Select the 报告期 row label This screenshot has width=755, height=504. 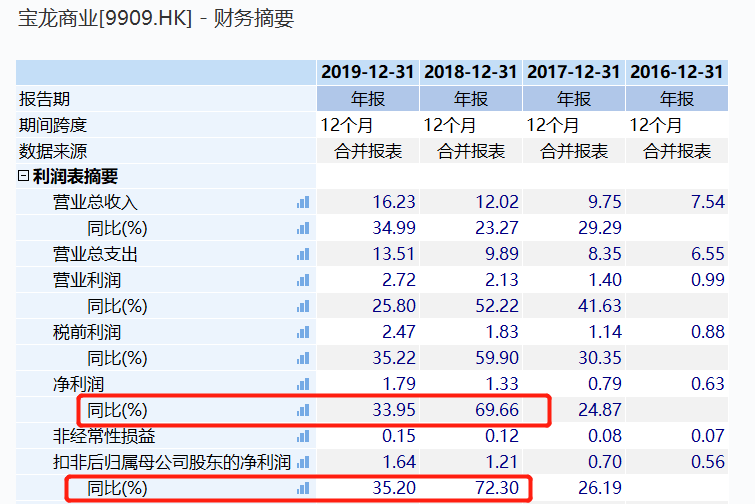click(44, 99)
